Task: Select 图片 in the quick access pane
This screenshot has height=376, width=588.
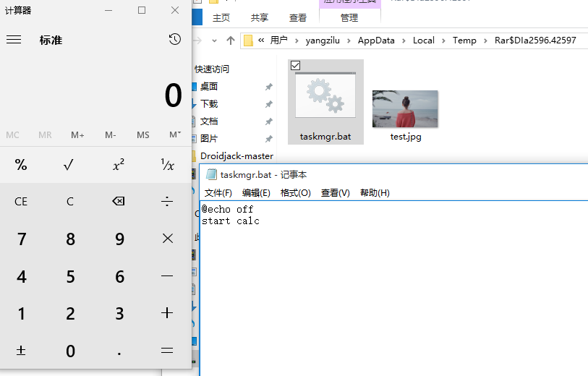Action: tap(209, 139)
